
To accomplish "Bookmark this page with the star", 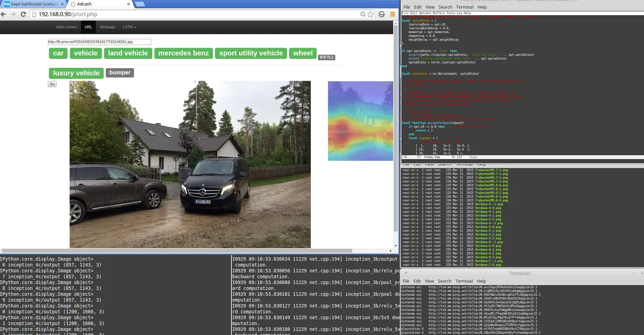I will click(371, 14).
